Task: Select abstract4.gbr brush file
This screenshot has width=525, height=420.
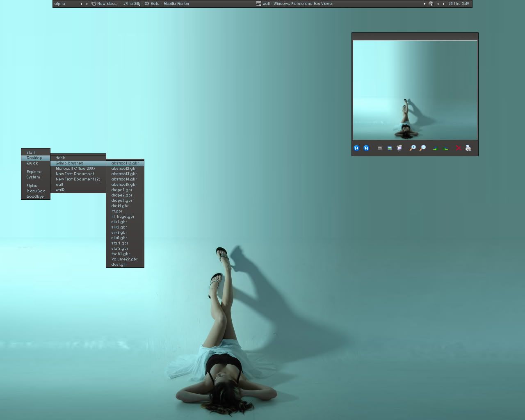Action: 125,179
